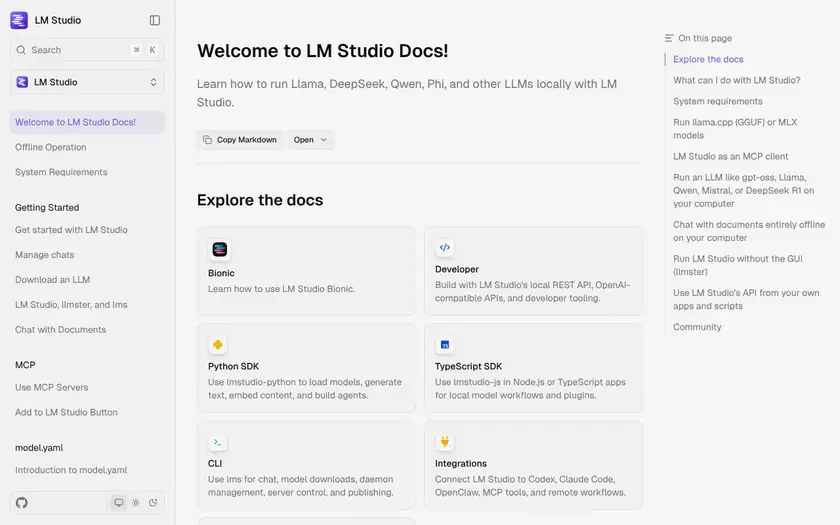This screenshot has width=840, height=525.
Task: Jump to the Community section
Action: pyautogui.click(x=697, y=327)
